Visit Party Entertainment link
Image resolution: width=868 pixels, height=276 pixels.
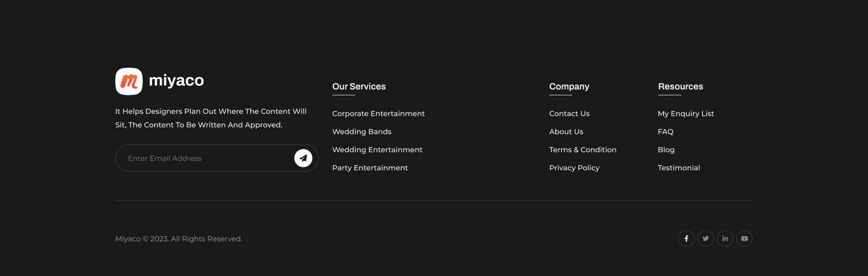[370, 168]
